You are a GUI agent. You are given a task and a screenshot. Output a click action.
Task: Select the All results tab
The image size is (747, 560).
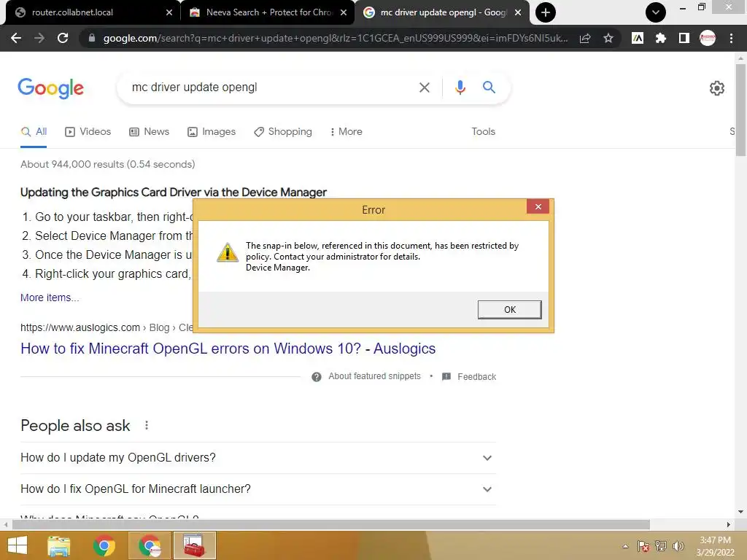coord(34,131)
